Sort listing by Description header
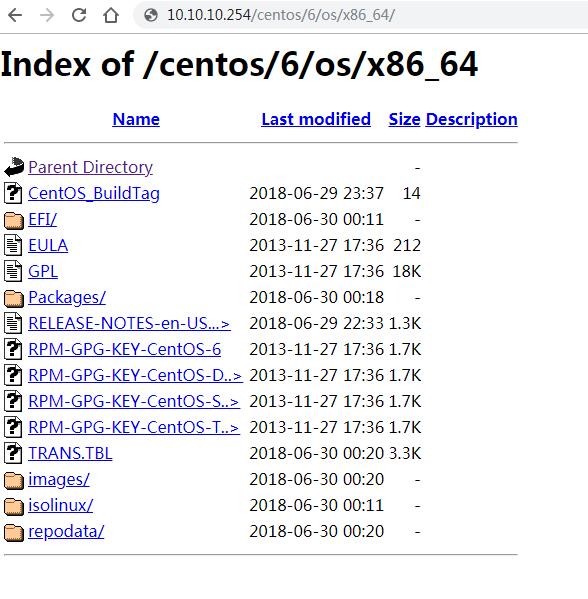The image size is (588, 599). (471, 119)
